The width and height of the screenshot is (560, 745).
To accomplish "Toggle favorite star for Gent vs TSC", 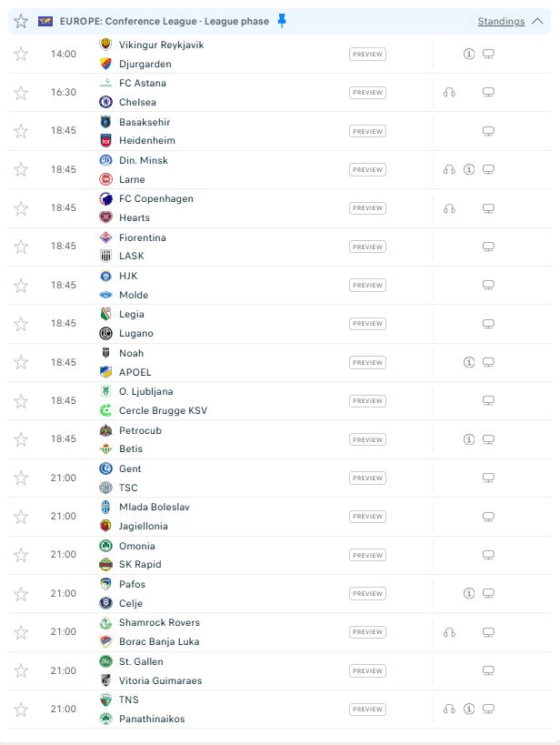I will [21, 478].
